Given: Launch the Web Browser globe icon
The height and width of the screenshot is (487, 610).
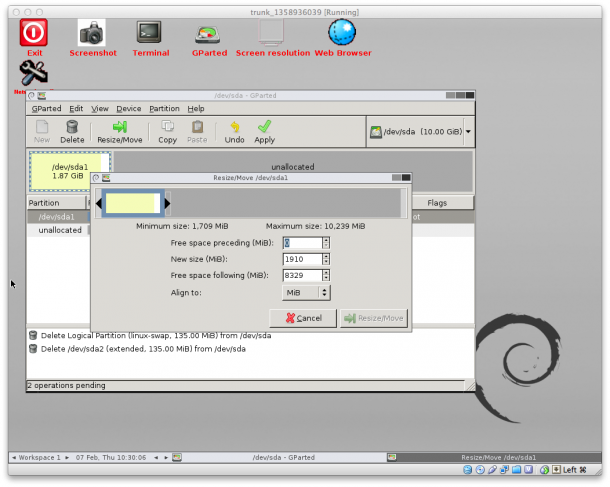Looking at the screenshot, I should (x=342, y=32).
